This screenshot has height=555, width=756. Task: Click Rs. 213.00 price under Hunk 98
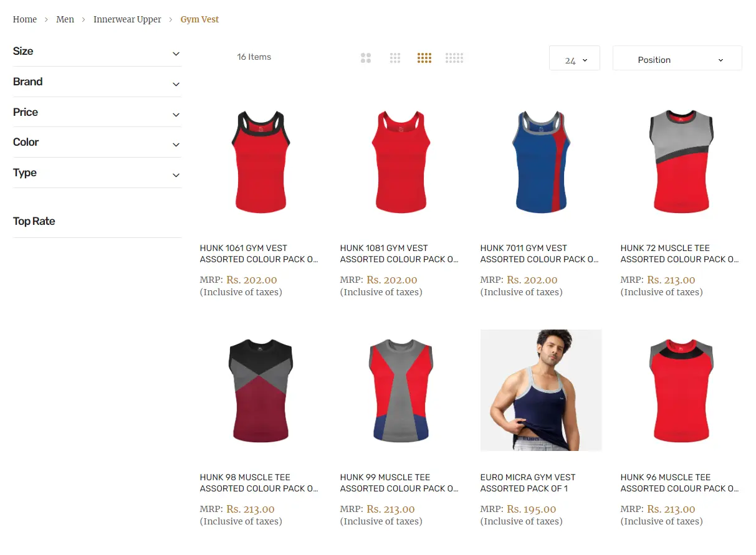click(251, 509)
